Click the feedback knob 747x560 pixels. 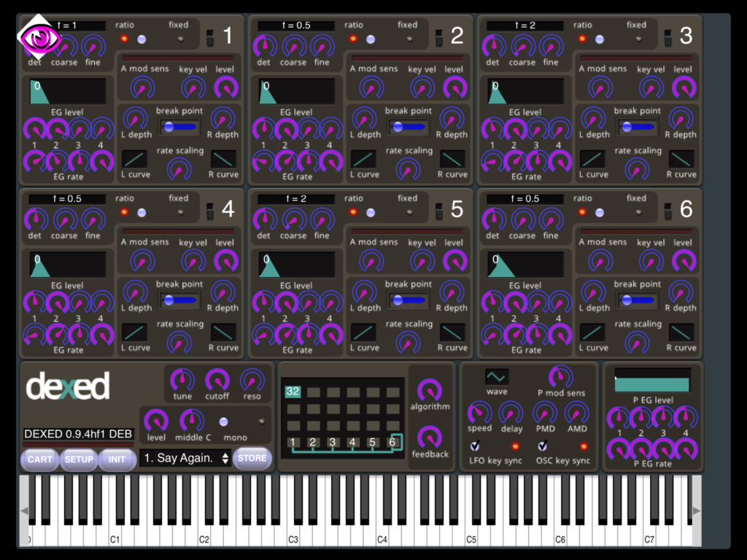430,437
